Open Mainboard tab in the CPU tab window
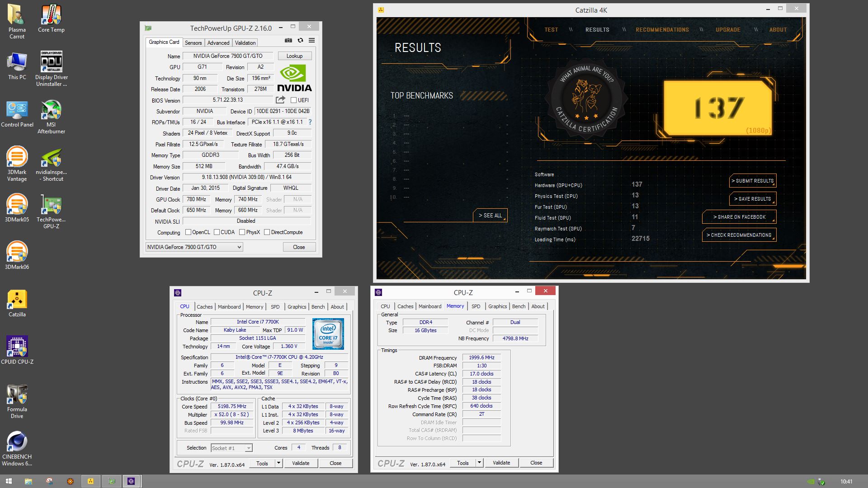 pyautogui.click(x=229, y=307)
